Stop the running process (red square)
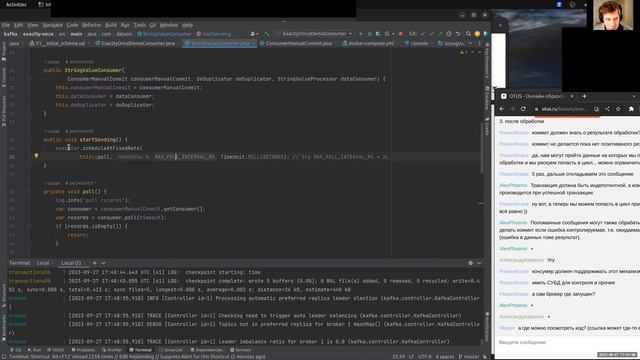640x360 pixels. (400, 34)
